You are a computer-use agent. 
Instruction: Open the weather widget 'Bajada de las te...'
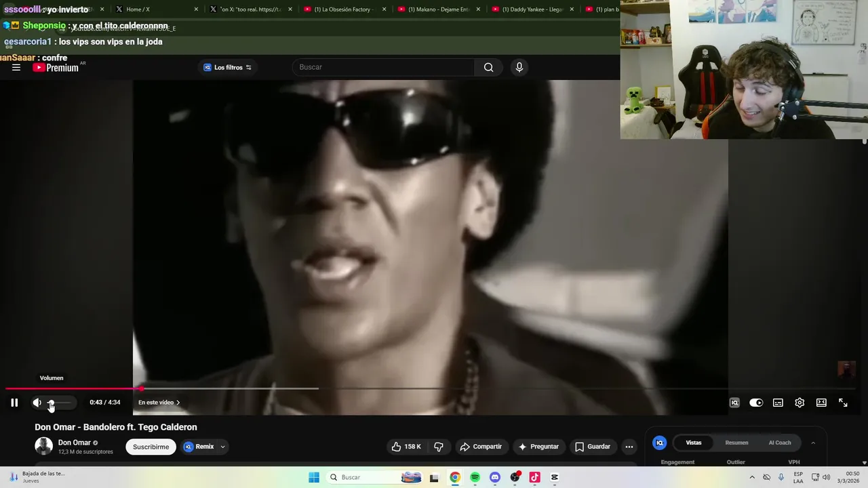[x=37, y=477]
